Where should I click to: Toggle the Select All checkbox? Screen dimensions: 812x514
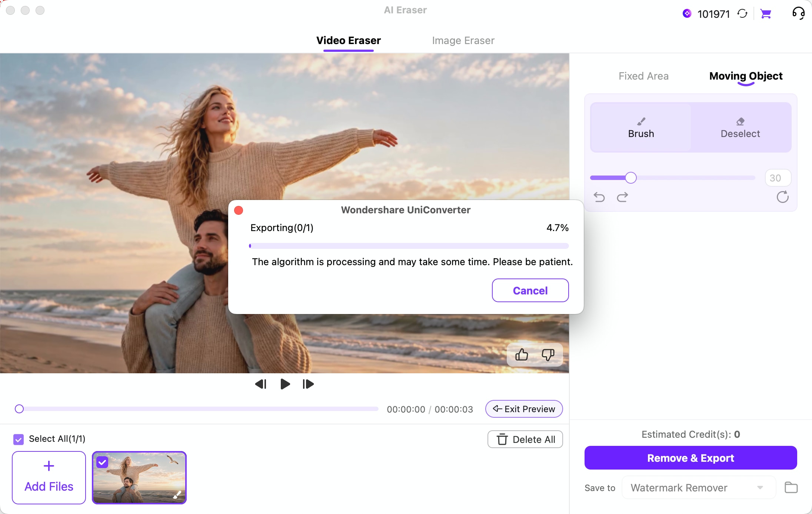coord(19,439)
